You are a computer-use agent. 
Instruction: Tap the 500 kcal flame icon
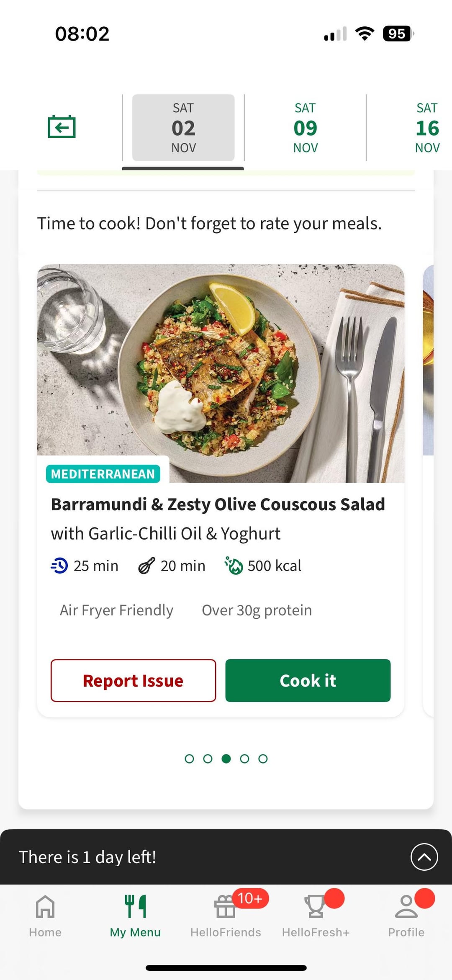pos(234,566)
